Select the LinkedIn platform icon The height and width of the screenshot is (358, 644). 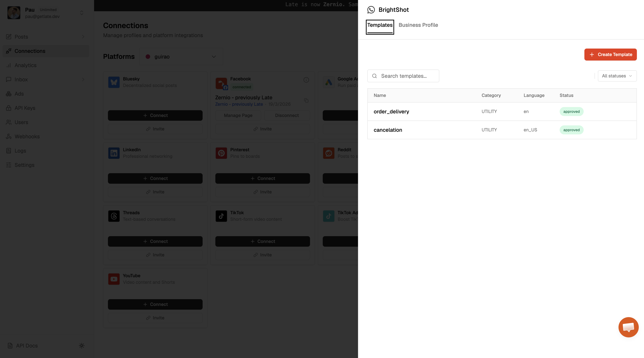click(x=114, y=153)
